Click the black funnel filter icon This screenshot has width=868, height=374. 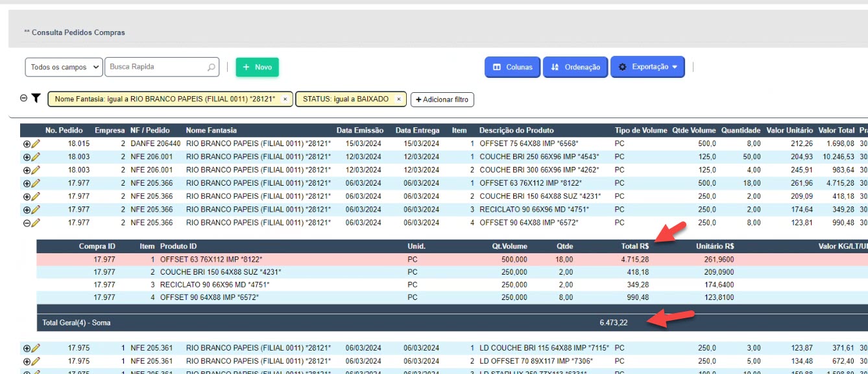[x=36, y=99]
